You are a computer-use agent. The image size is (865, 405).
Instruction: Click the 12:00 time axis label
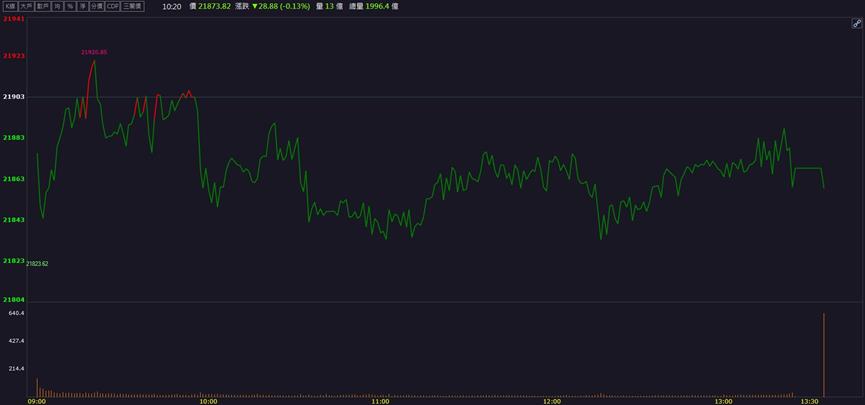click(552, 401)
